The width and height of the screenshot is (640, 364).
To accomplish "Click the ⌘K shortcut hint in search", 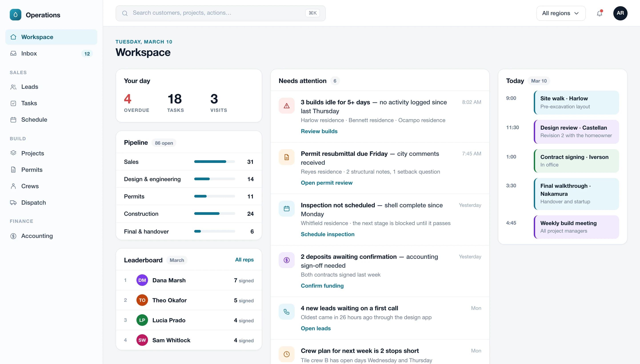I will tap(312, 13).
